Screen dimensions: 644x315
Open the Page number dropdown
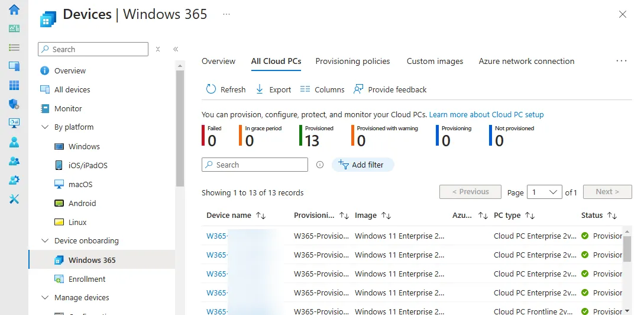tap(544, 192)
